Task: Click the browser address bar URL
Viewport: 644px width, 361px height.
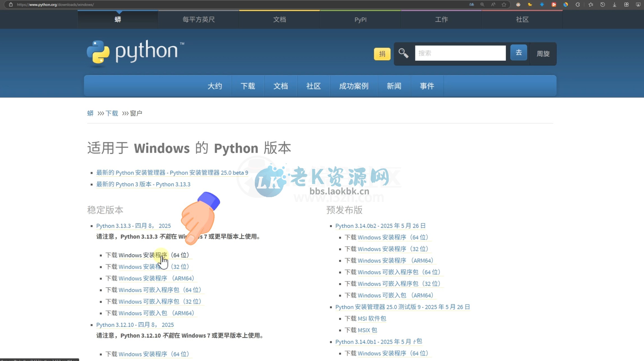Action: (x=56, y=4)
